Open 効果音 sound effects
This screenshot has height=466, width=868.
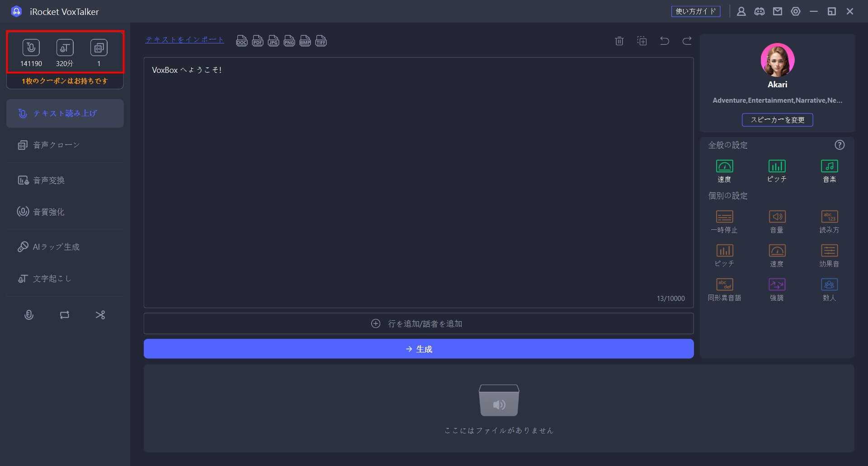pos(829,256)
